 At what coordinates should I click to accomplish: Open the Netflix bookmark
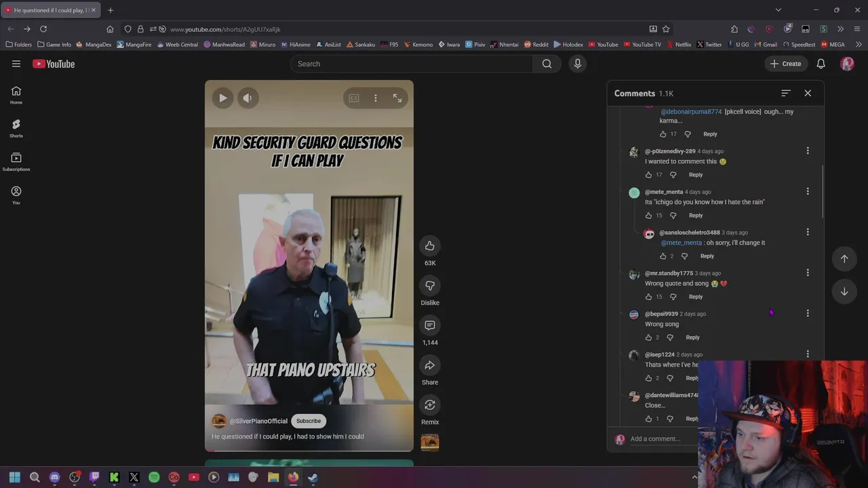(x=679, y=45)
